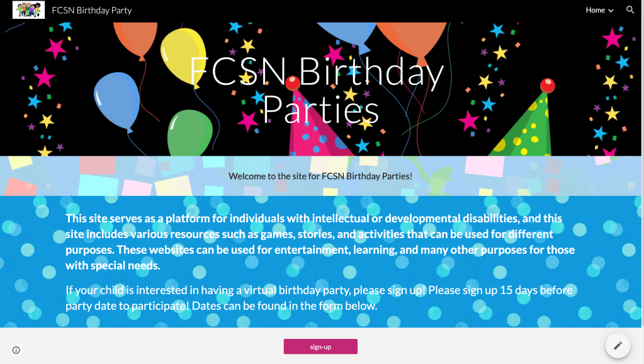Click the "FCSN Birthday Party" site title
Screen dimensions: 644x364
(92, 10)
